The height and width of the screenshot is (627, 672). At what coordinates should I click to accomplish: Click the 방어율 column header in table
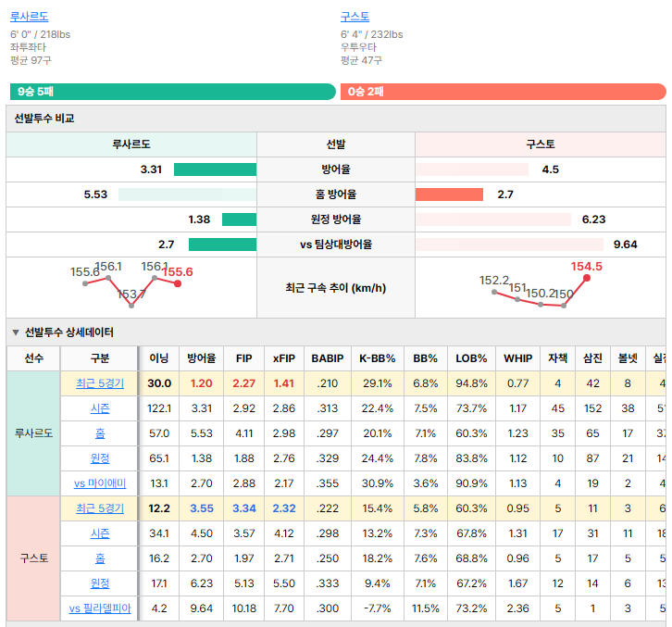click(x=202, y=358)
